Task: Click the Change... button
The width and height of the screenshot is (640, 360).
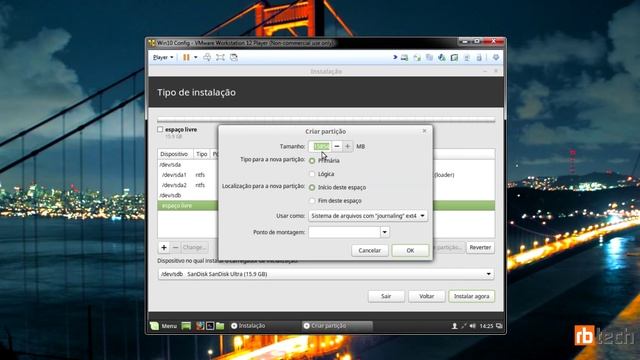Action: (x=194, y=247)
